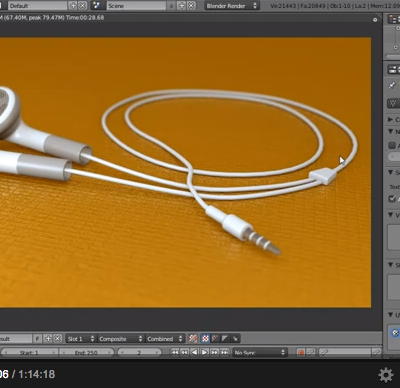Open the Composite layer dropdown
Screen dimensions: 400x388
(120, 339)
